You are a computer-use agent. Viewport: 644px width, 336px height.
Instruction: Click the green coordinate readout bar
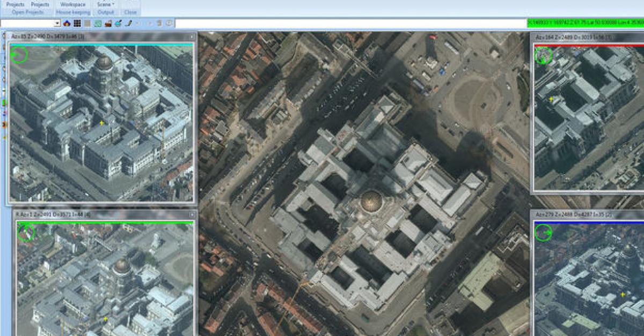point(586,23)
